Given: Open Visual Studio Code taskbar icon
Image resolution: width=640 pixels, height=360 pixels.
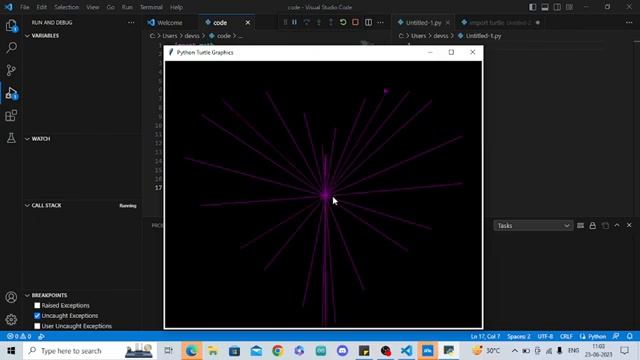Looking at the screenshot, I should coord(406,351).
